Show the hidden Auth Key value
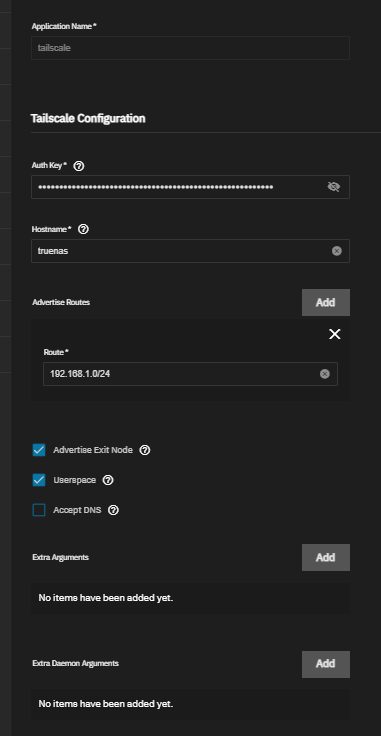 tap(333, 187)
